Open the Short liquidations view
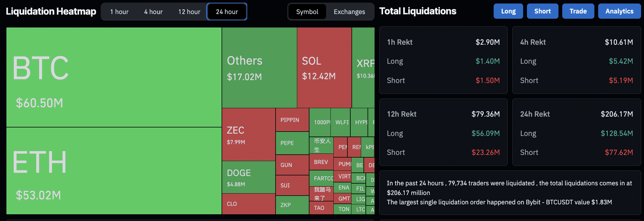The width and height of the screenshot is (644, 221). [542, 11]
